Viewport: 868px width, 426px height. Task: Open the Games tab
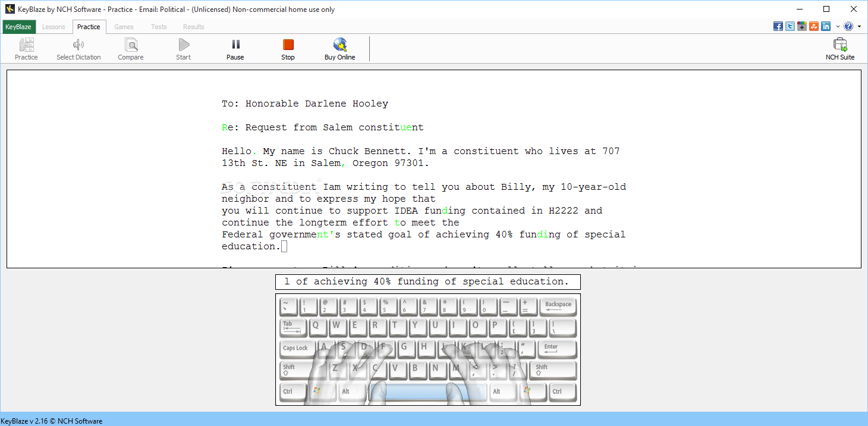[x=124, y=27]
